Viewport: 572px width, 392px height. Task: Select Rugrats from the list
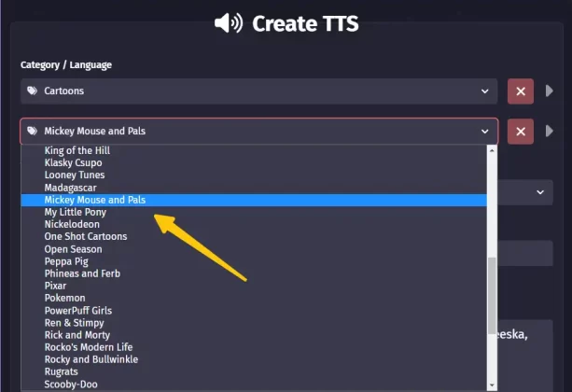click(x=254, y=371)
